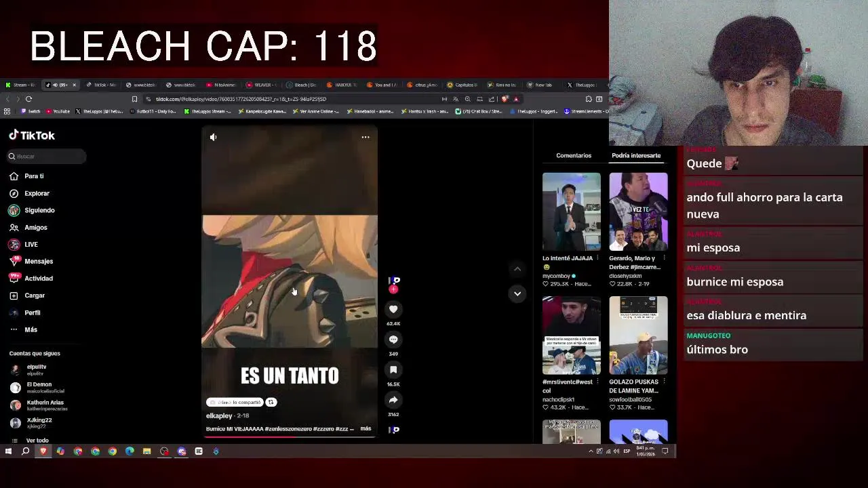Open Microsoft Edge from taskbar

coord(130,451)
